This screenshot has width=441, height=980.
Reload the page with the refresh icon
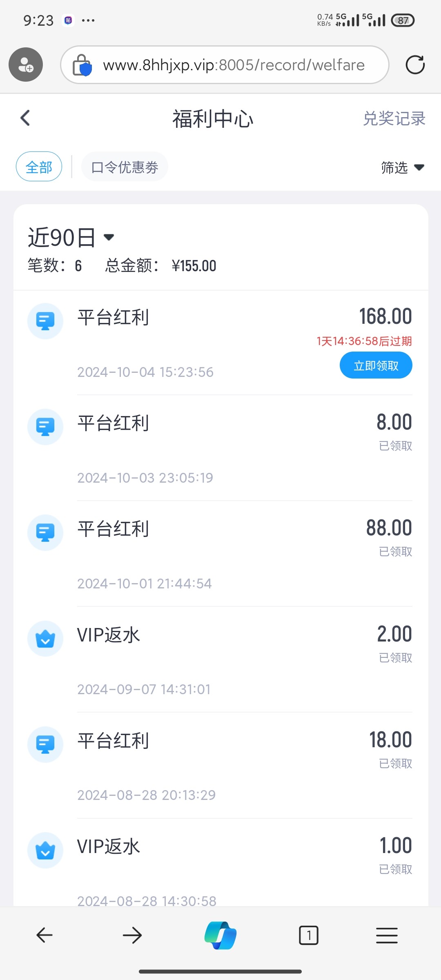[x=415, y=65]
